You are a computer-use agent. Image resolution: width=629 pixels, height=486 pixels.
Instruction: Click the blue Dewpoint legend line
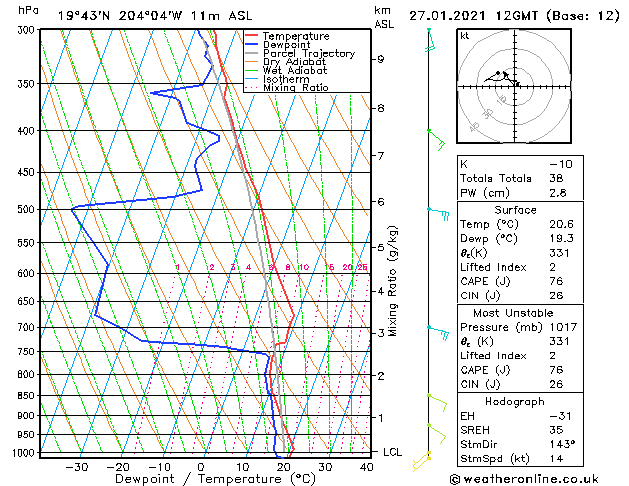pyautogui.click(x=252, y=45)
